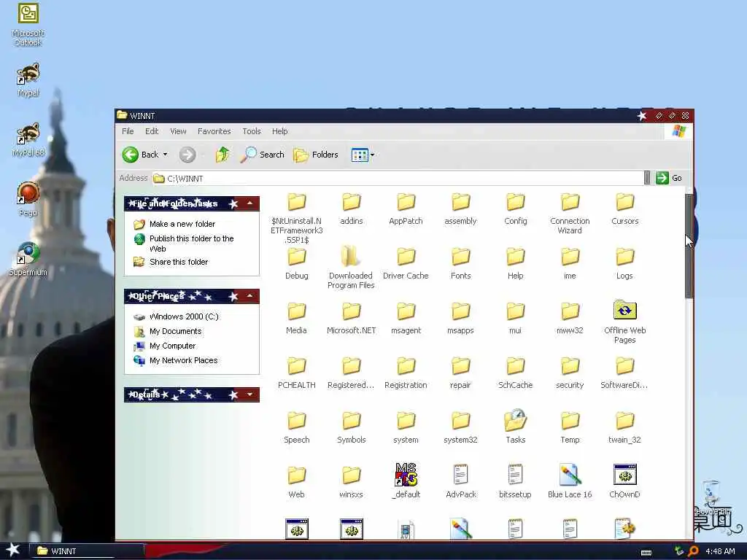The width and height of the screenshot is (747, 560).
Task: Click the star button in WINNT title bar
Action: pyautogui.click(x=642, y=116)
